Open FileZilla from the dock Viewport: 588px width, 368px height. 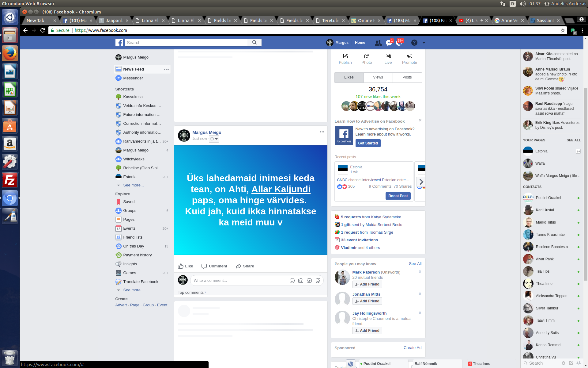point(10,180)
